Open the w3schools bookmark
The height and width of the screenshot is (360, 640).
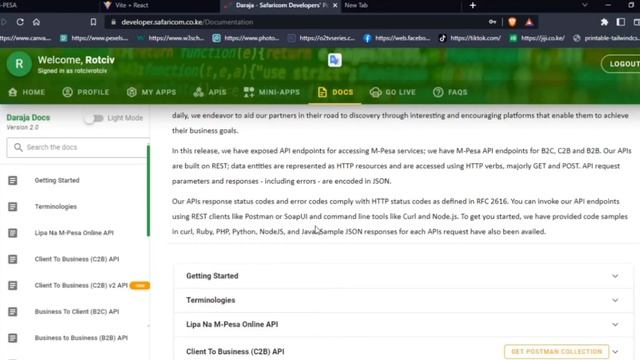point(171,38)
